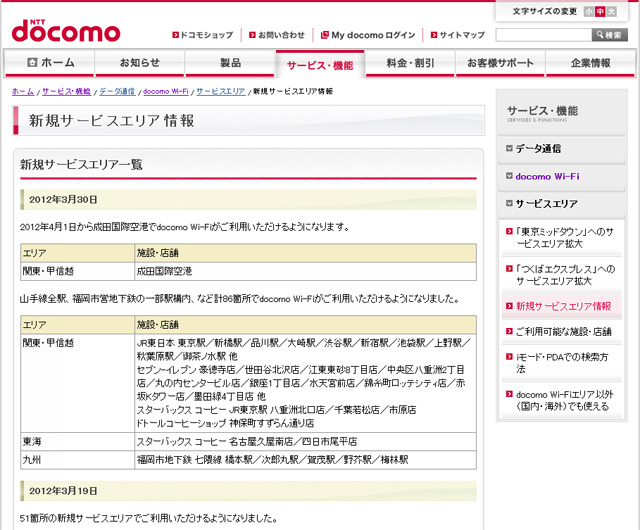Open iモード・PDAでの検索方法 sidebar link
Viewport: 640px width, 530px height.
pos(562,363)
